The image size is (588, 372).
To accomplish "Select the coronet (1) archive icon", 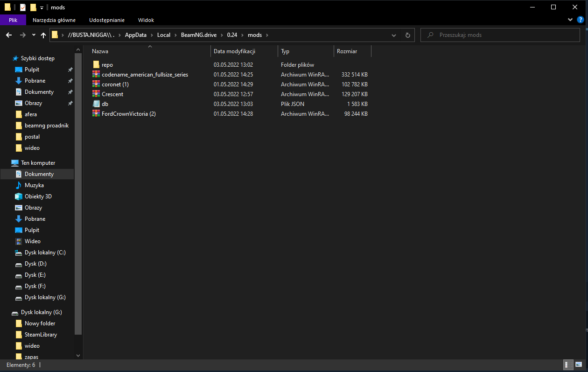I will point(96,84).
